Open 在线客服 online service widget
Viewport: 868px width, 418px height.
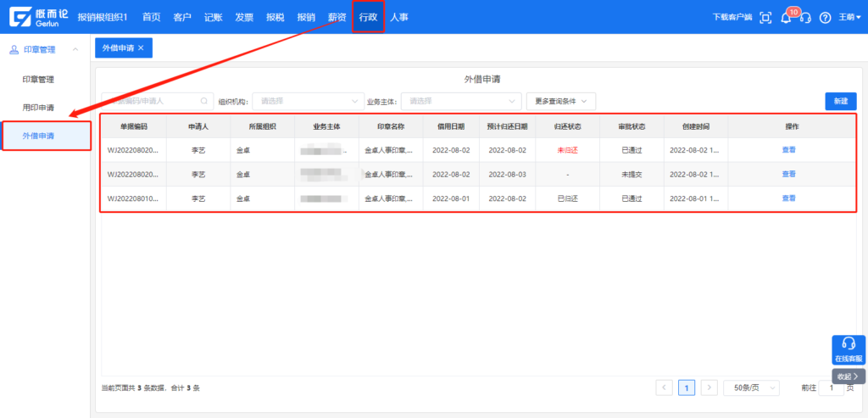point(849,350)
